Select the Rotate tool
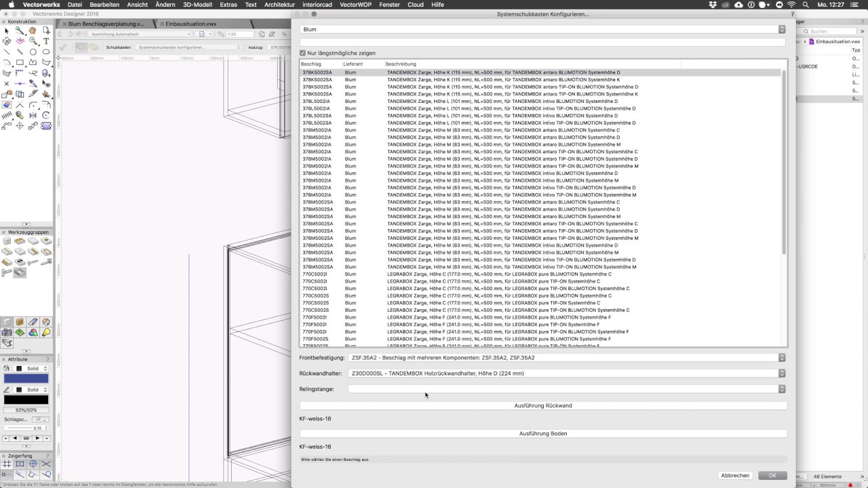Image resolution: width=868 pixels, height=488 pixels. tap(46, 115)
